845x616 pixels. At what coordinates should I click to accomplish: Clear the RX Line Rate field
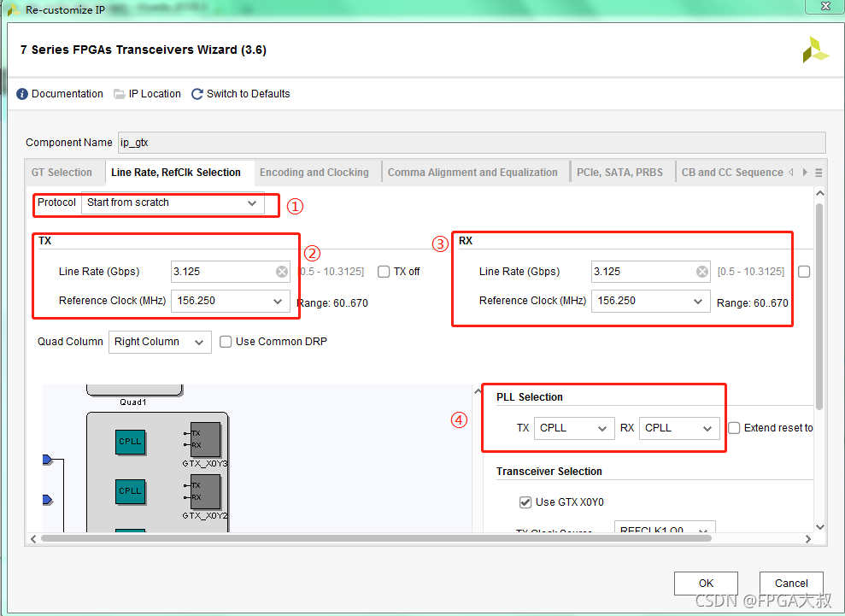point(702,272)
